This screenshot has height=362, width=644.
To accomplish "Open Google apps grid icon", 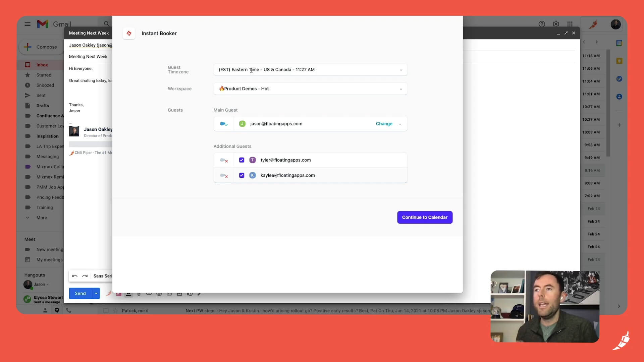I will click(x=570, y=24).
